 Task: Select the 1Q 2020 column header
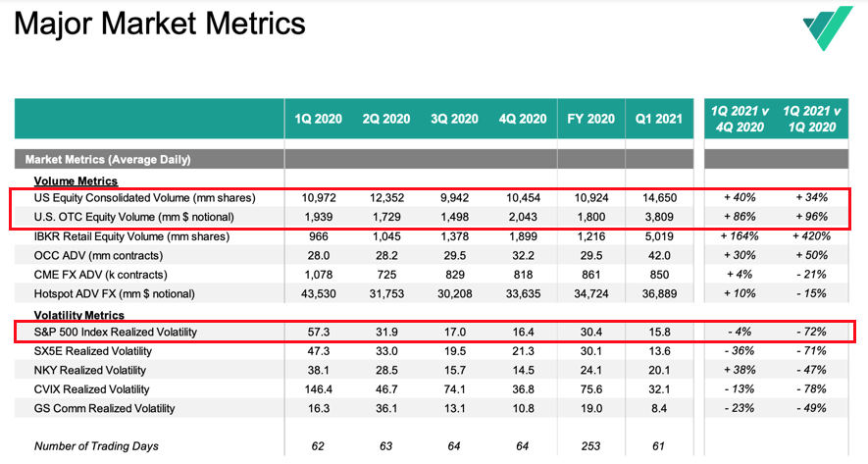point(318,119)
